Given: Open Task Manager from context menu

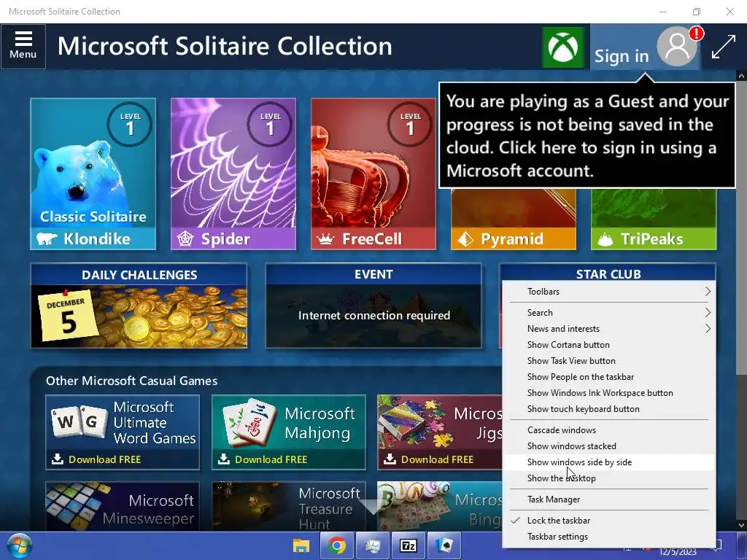Looking at the screenshot, I should coord(609,499).
